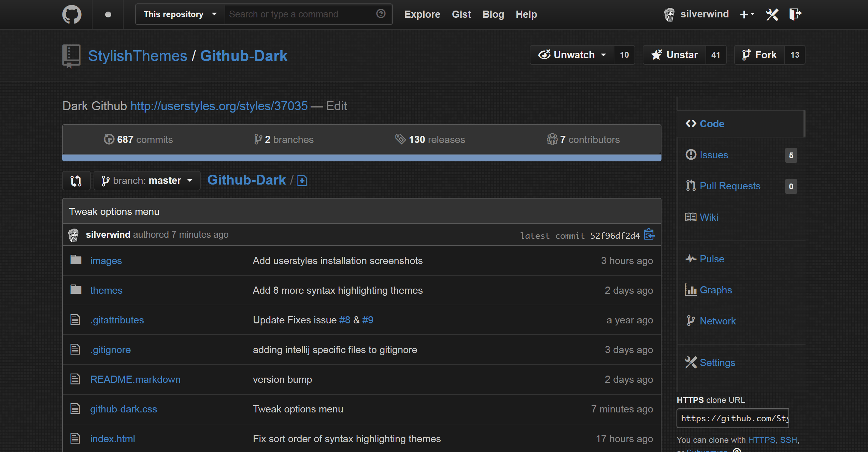Select the index.html file icon
Image resolution: width=868 pixels, height=452 pixels.
point(75,438)
